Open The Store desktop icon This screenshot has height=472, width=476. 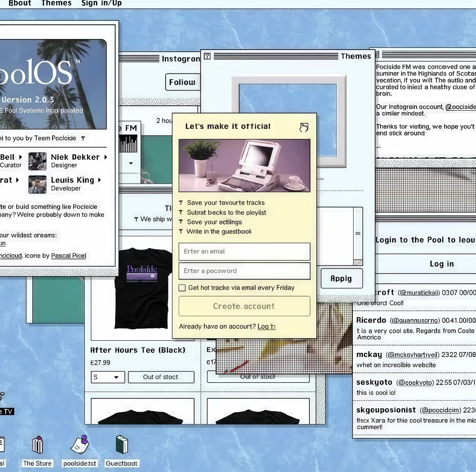pyautogui.click(x=37, y=446)
